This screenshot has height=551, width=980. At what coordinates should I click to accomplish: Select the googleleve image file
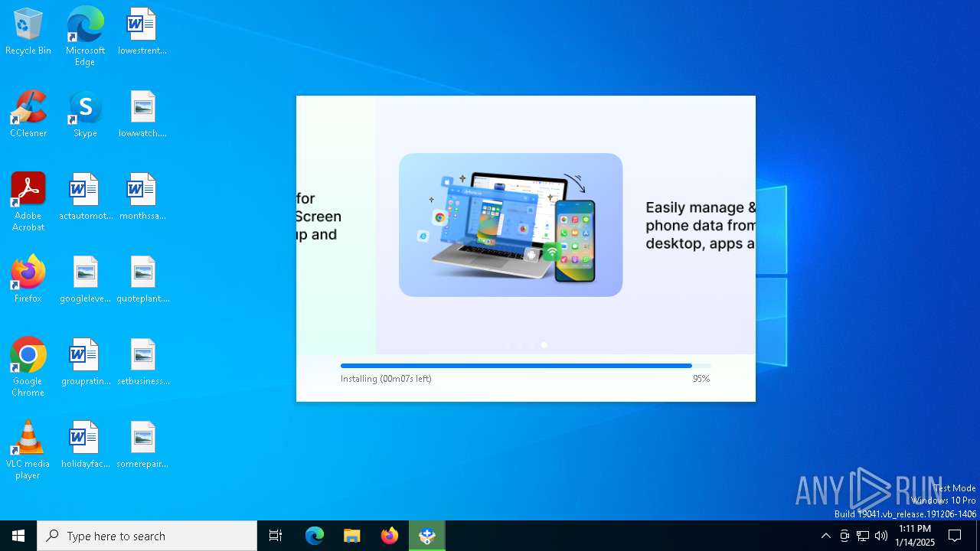(85, 279)
